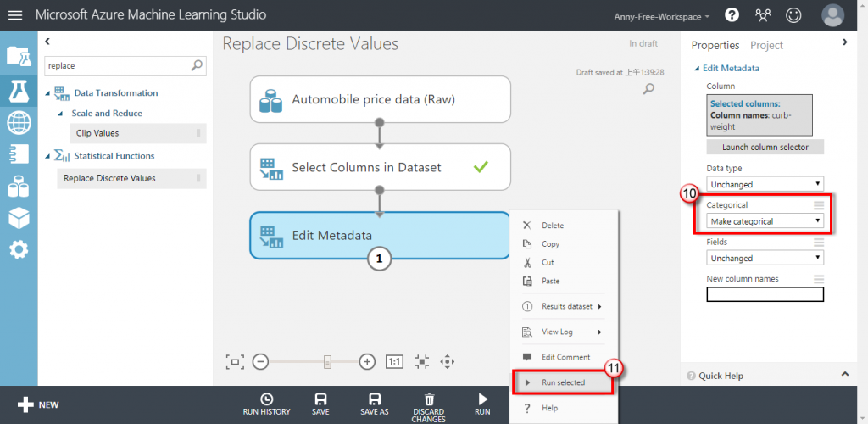868x424 pixels.
Task: Click the pan control arrows icon
Action: [x=447, y=362]
